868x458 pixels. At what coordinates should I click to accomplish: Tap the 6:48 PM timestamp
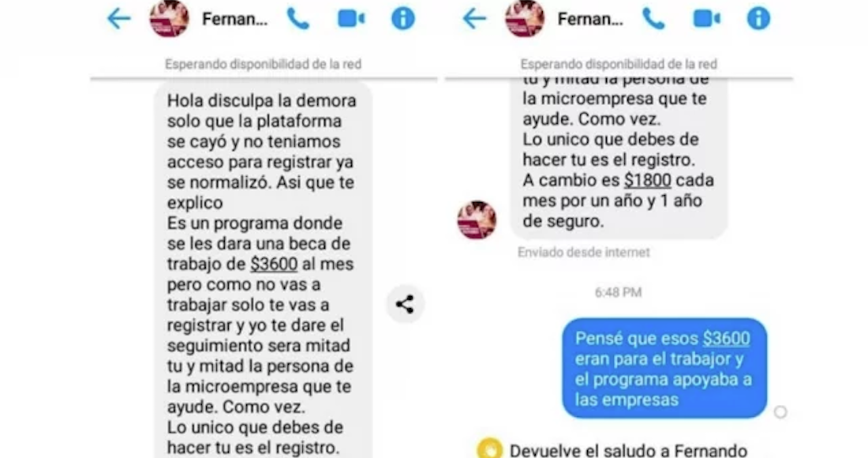[x=619, y=292]
